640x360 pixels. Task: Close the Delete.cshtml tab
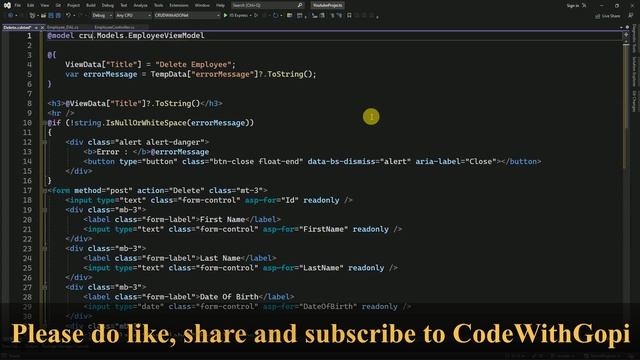point(42,27)
